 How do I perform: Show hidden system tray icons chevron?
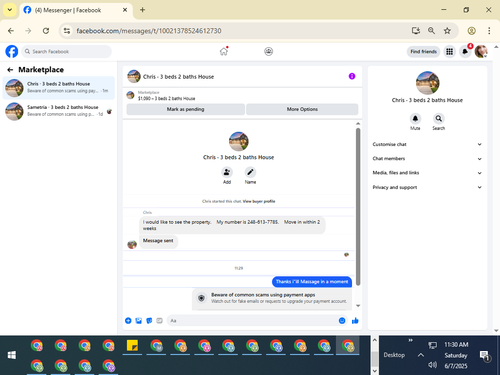(x=421, y=355)
